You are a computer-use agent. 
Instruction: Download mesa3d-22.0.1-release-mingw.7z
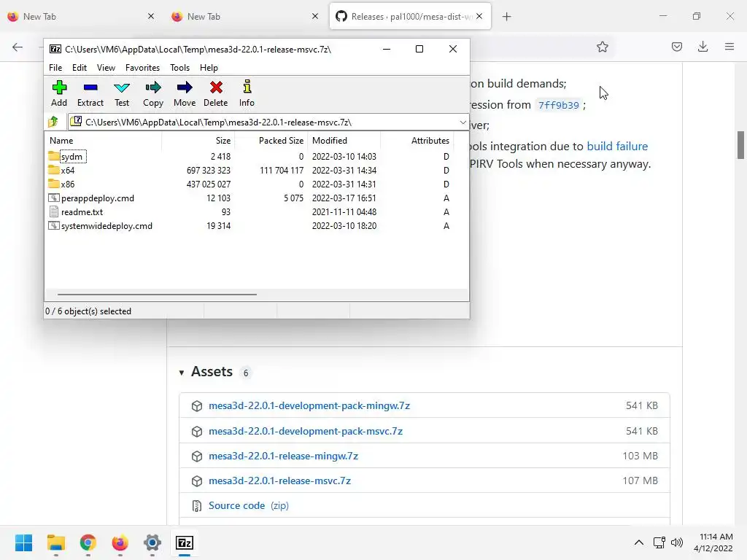tap(284, 456)
